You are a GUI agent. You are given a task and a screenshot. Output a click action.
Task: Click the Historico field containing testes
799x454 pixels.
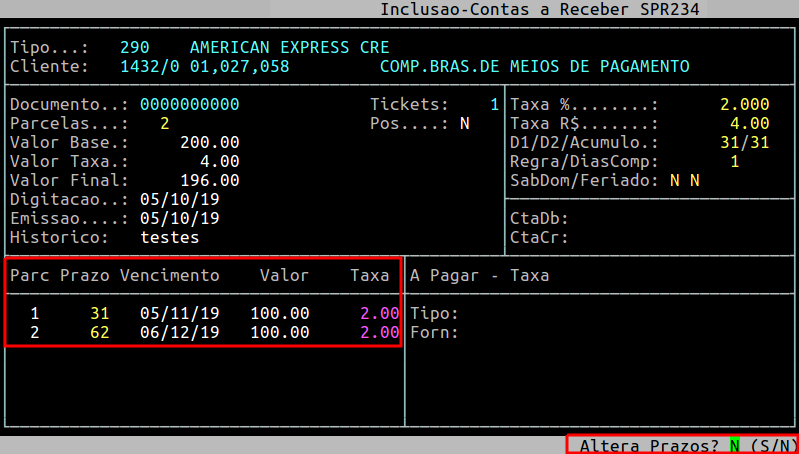(169, 237)
